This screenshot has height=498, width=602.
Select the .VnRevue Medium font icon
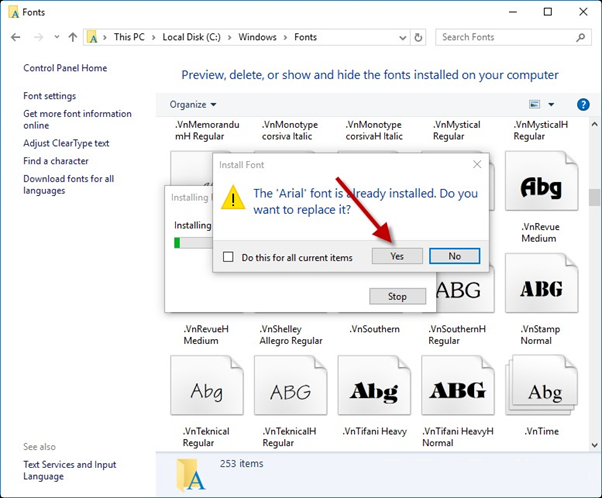tap(541, 181)
